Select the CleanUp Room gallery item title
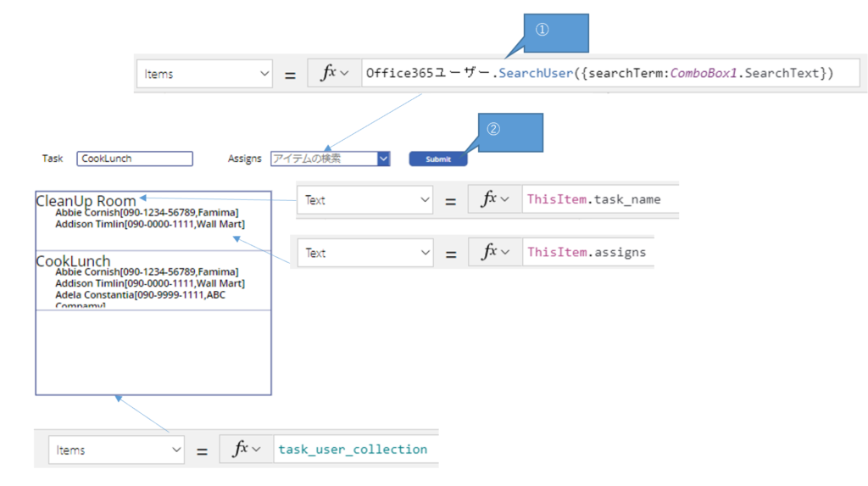Screen dimensions: 868x486 point(86,201)
